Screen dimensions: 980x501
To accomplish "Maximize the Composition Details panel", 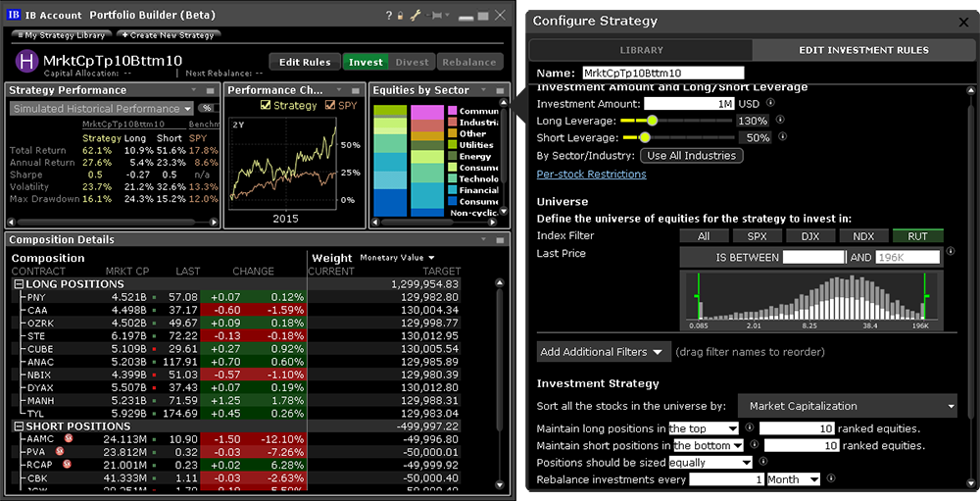I will tap(500, 240).
